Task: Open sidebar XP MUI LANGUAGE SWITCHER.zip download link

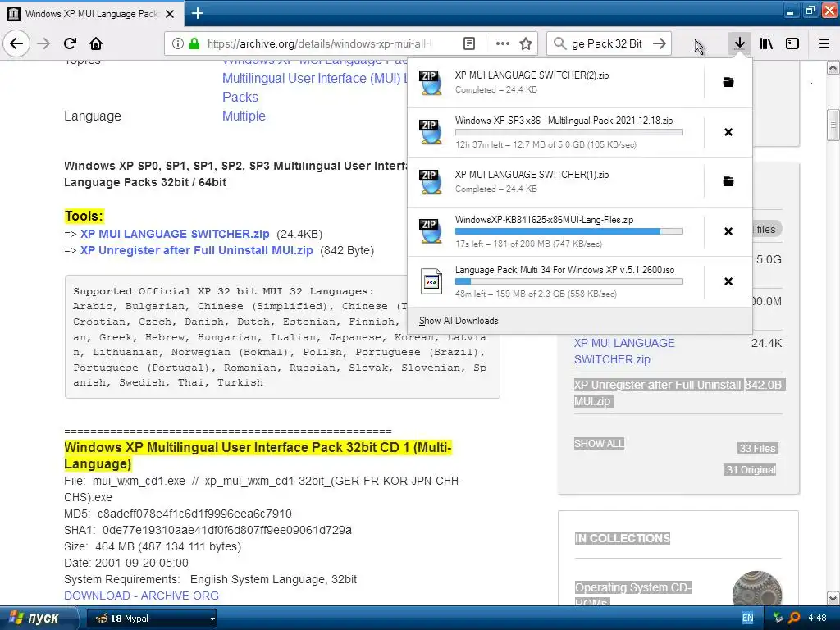Action: pyautogui.click(x=624, y=351)
